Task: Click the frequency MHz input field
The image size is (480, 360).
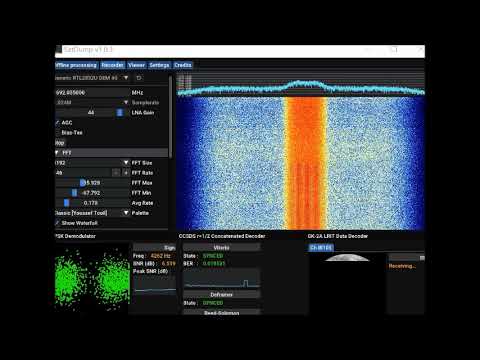Action: pos(92,92)
